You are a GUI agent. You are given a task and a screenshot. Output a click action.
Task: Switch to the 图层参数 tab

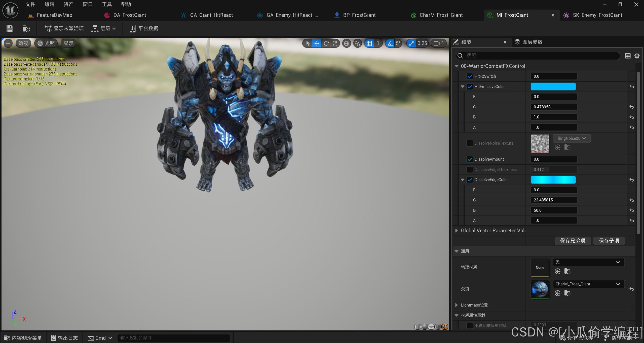pos(528,42)
